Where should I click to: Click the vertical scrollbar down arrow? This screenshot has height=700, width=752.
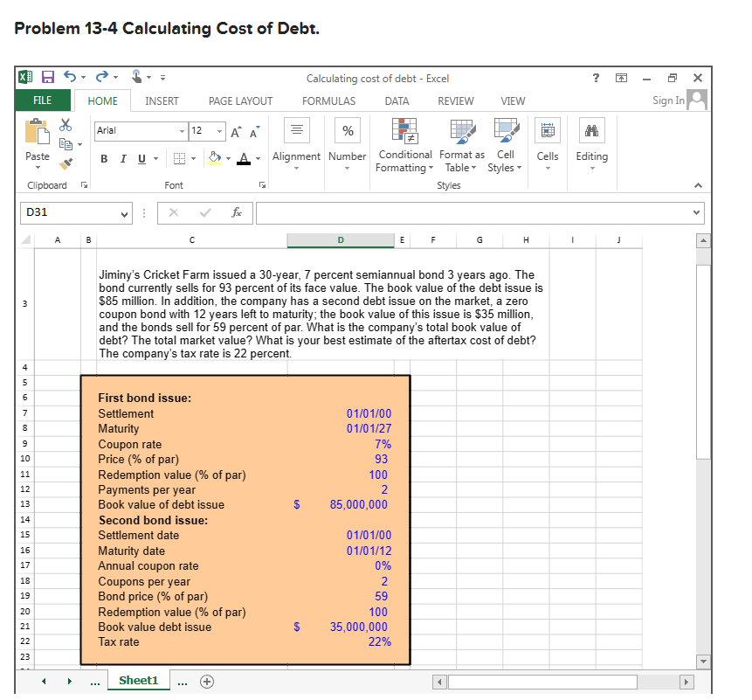(703, 662)
